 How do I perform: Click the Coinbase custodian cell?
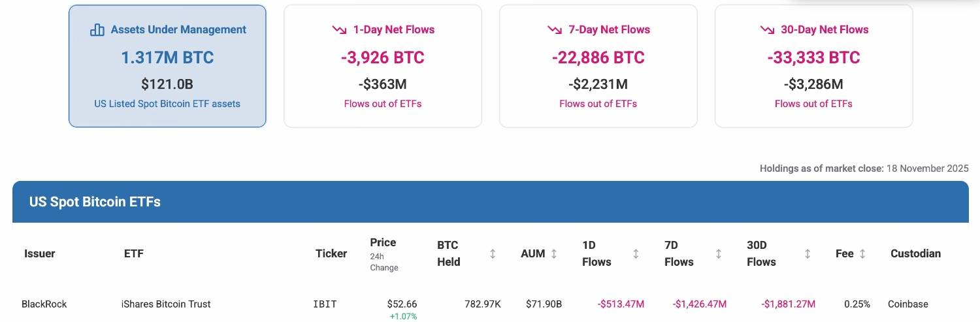907,304
